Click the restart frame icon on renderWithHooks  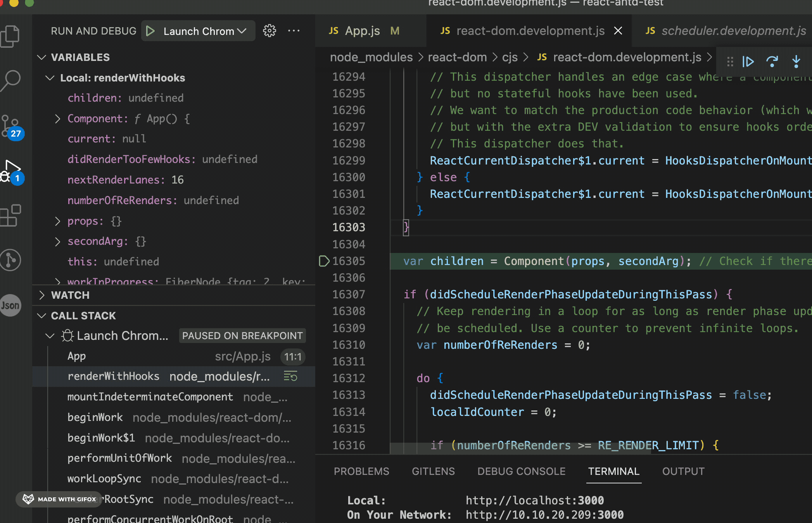pos(290,376)
